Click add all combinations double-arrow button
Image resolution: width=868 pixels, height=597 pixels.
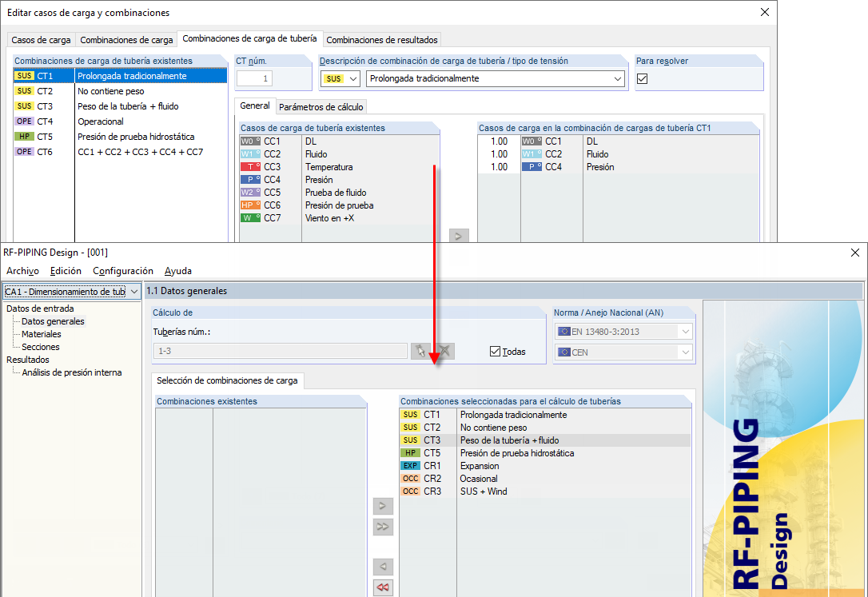(383, 527)
